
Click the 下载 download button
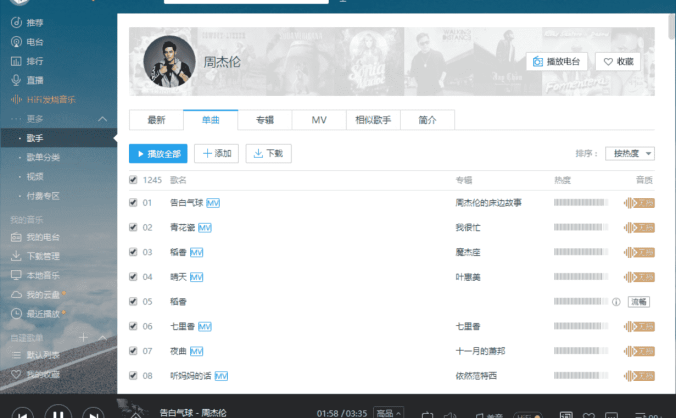[x=269, y=153]
